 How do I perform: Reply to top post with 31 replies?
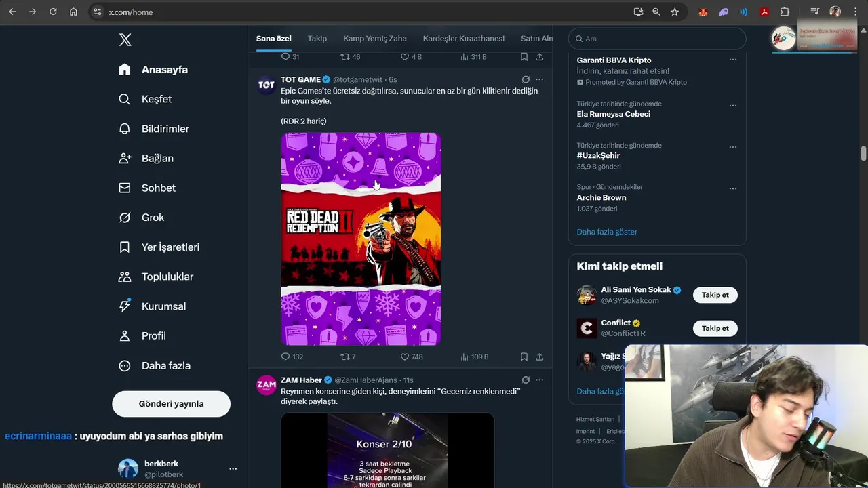pyautogui.click(x=290, y=57)
